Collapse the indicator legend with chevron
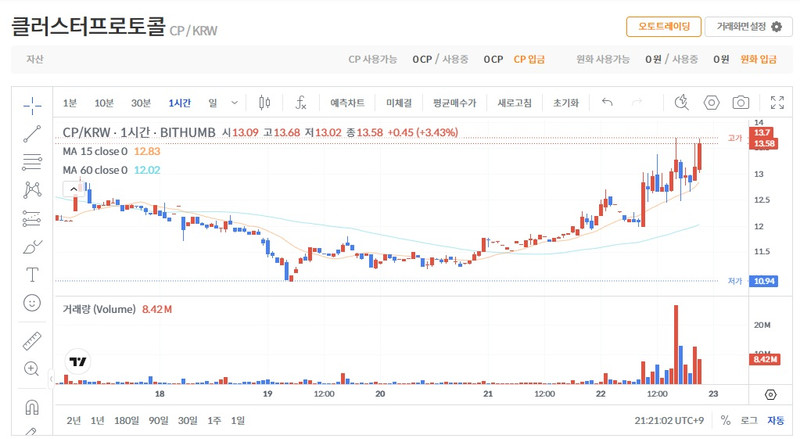 [73, 189]
